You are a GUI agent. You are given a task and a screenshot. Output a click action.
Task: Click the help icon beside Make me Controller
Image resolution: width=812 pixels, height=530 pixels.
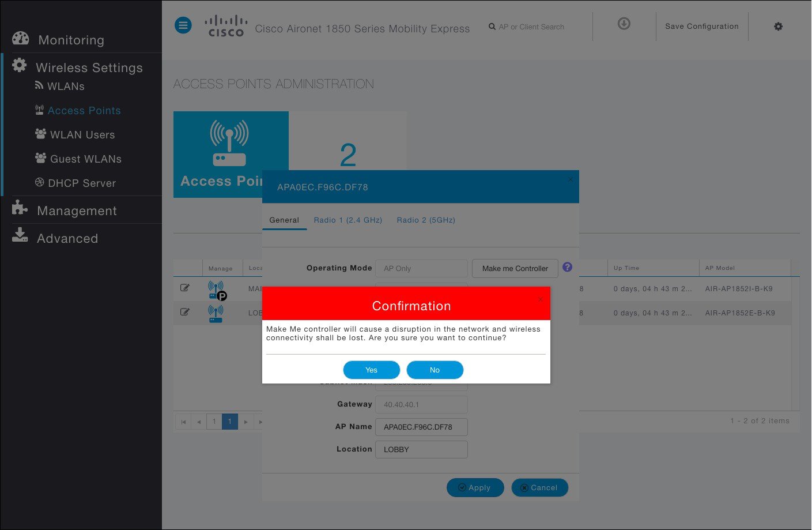(567, 267)
